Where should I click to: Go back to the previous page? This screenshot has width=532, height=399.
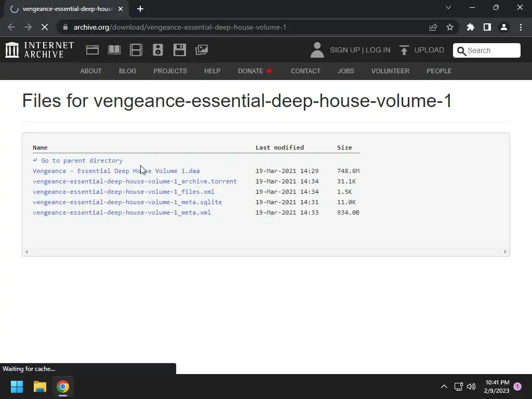click(x=11, y=27)
